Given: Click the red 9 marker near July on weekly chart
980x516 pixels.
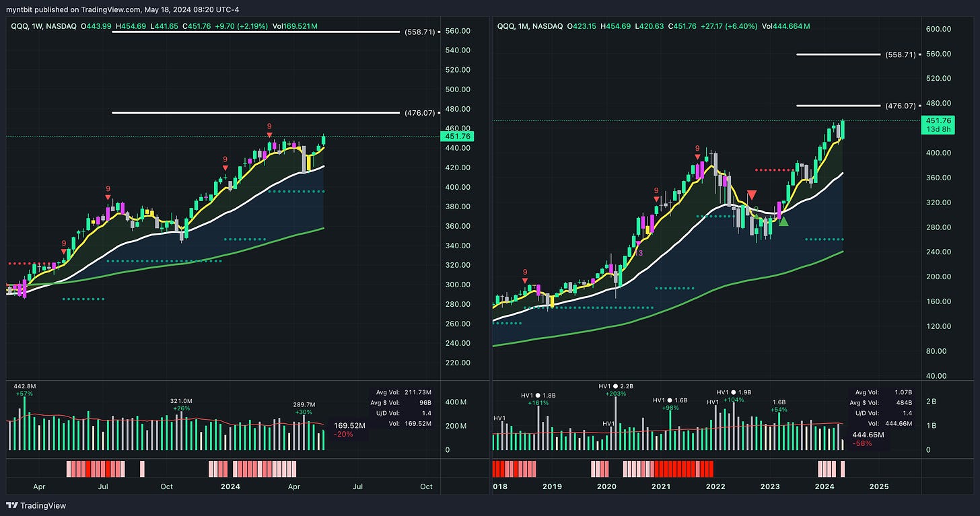Looking at the screenshot, I should pos(108,192).
